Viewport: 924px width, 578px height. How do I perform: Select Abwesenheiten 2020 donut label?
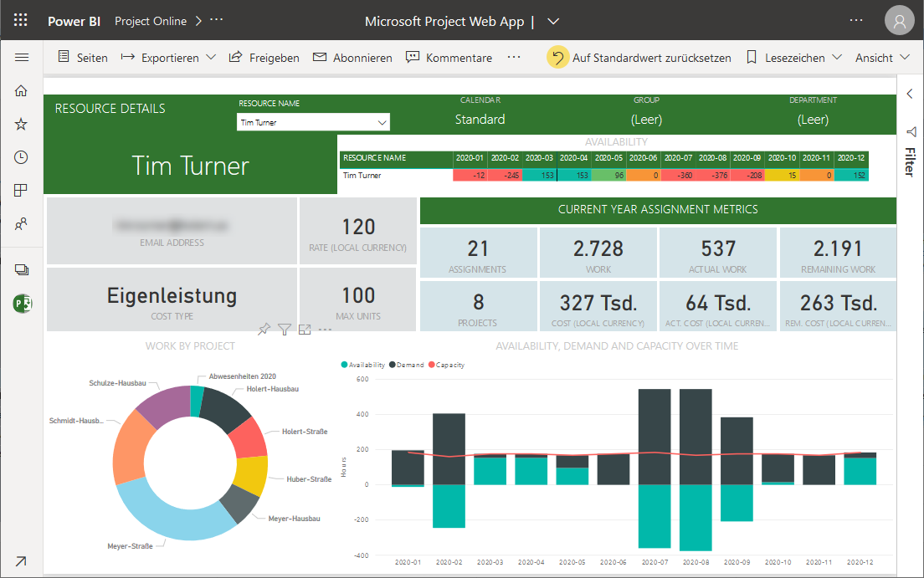point(242,376)
